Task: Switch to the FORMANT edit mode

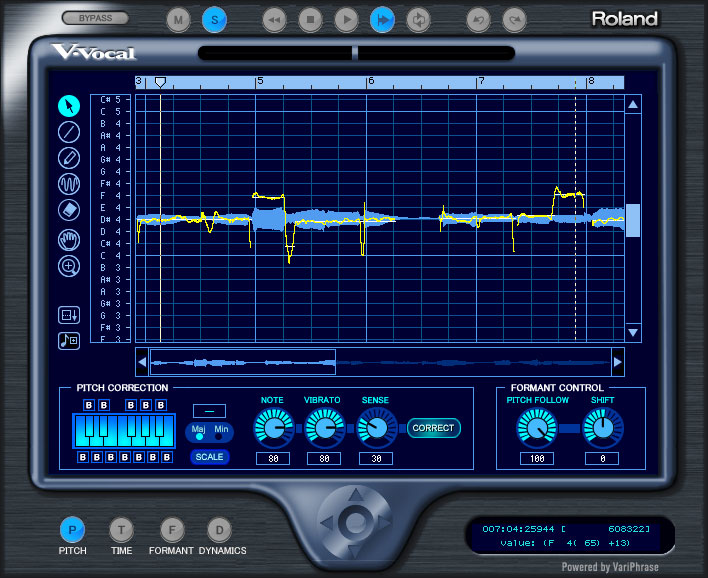Action: 172,529
